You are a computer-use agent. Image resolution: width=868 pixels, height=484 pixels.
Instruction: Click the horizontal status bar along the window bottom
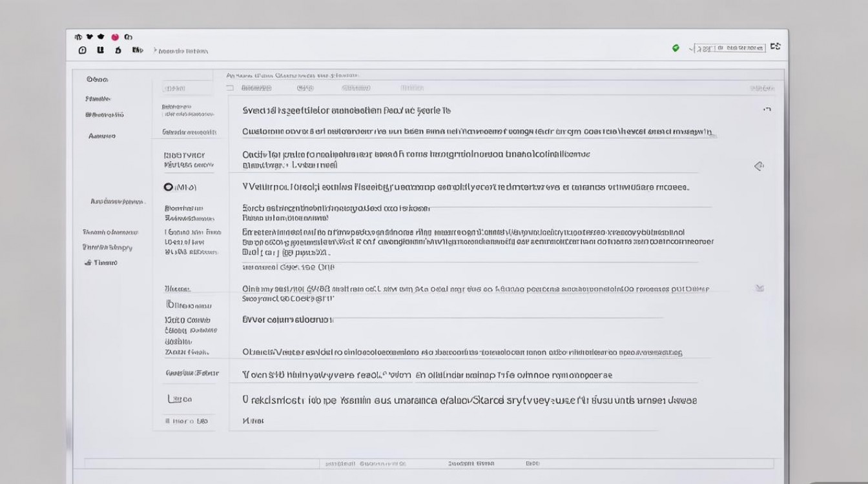click(x=429, y=463)
